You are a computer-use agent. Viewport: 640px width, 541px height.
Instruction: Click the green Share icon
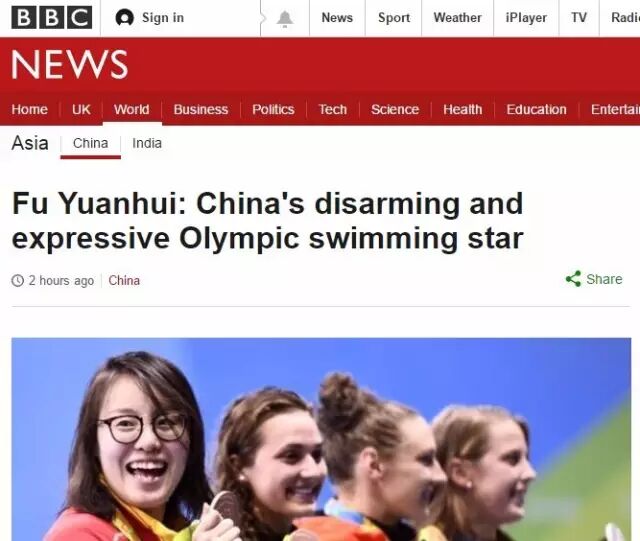coord(573,279)
